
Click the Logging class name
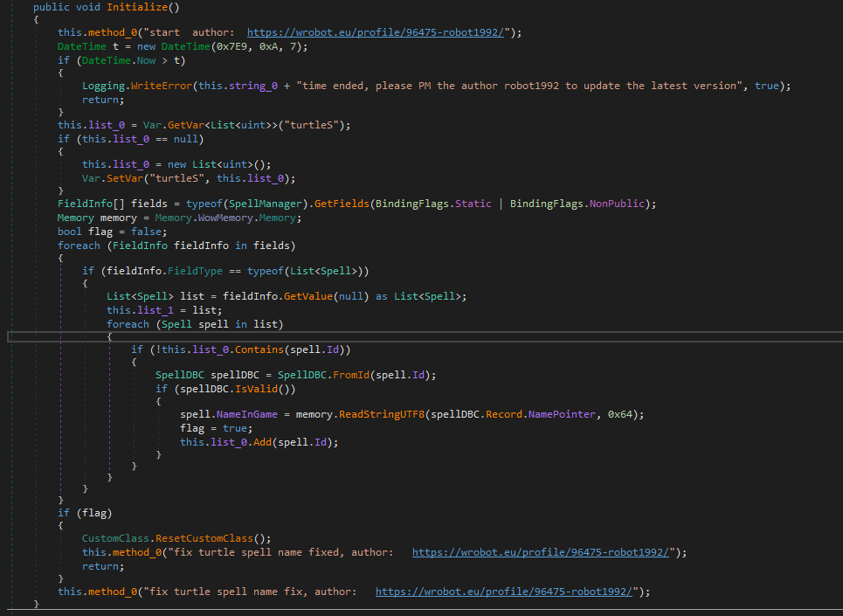103,86
